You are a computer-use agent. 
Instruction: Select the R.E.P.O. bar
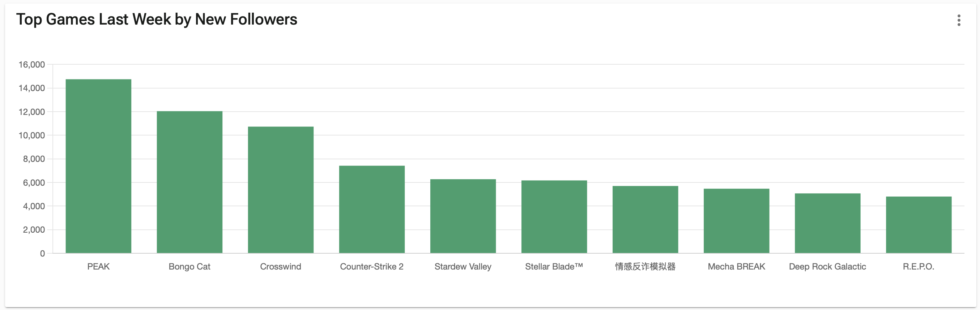point(919,224)
